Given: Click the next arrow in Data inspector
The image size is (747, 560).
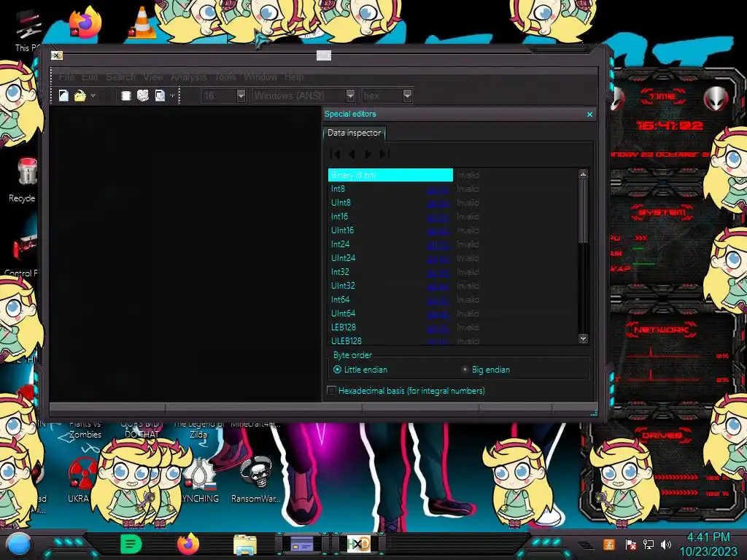Looking at the screenshot, I should (x=368, y=154).
